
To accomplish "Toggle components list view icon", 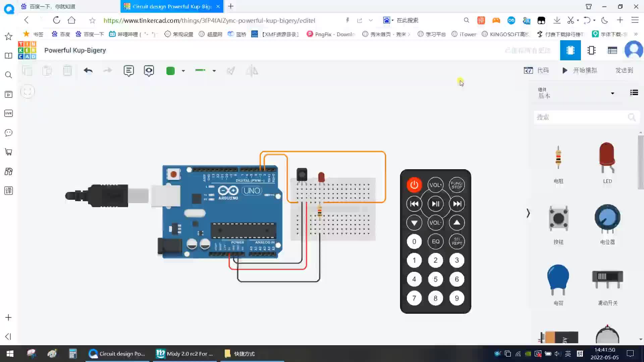I will click(x=634, y=93).
